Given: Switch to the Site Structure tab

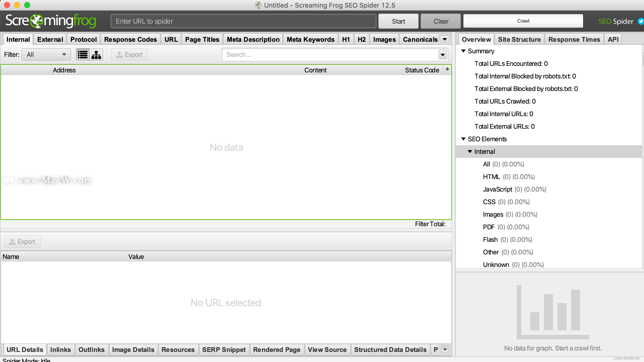Looking at the screenshot, I should coord(519,39).
